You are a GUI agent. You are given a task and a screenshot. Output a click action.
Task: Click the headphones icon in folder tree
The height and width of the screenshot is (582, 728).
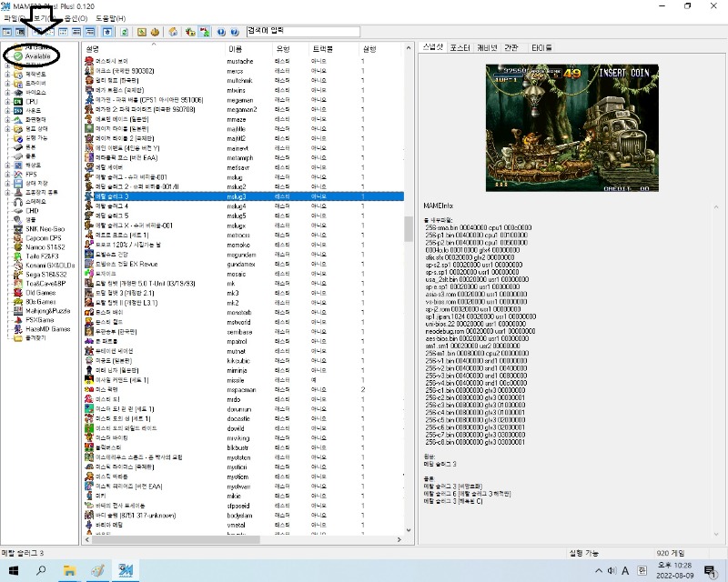(x=18, y=201)
